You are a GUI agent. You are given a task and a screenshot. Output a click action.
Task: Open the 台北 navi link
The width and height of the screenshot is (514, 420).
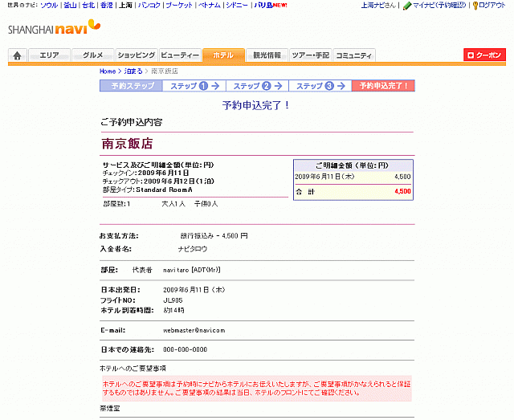[x=88, y=6]
